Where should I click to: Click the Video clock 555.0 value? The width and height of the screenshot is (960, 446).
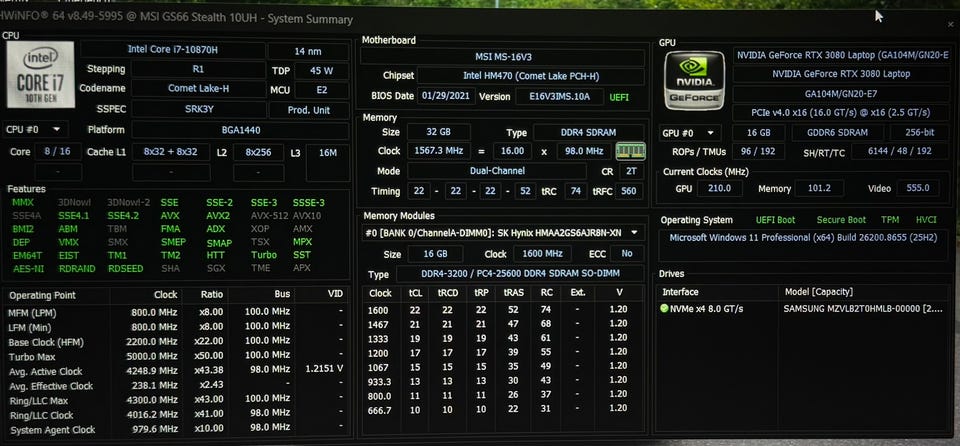coord(918,189)
